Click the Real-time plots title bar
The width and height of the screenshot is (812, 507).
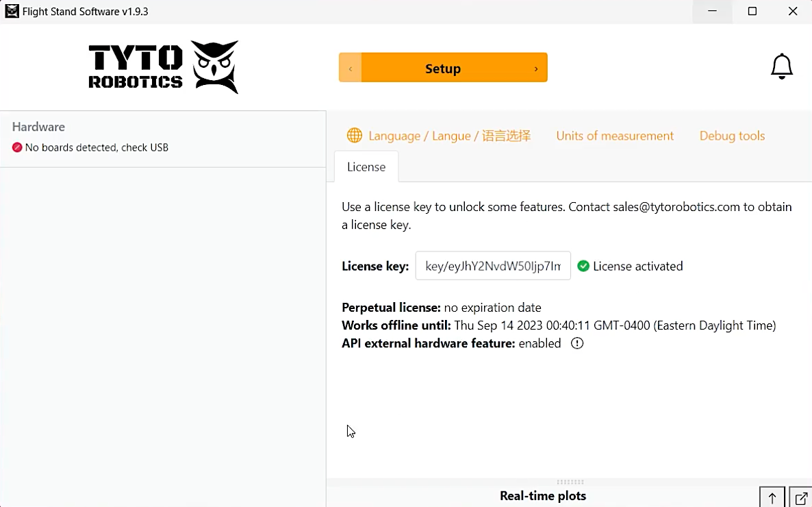pyautogui.click(x=542, y=496)
